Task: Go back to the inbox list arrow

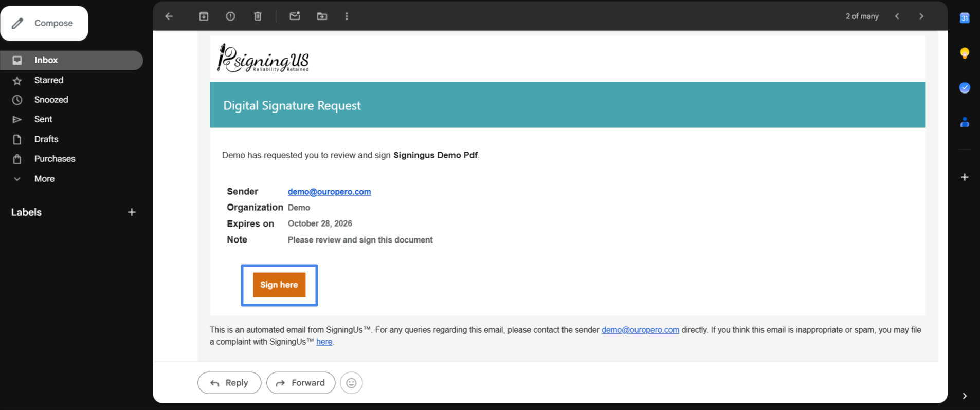Action: tap(169, 16)
